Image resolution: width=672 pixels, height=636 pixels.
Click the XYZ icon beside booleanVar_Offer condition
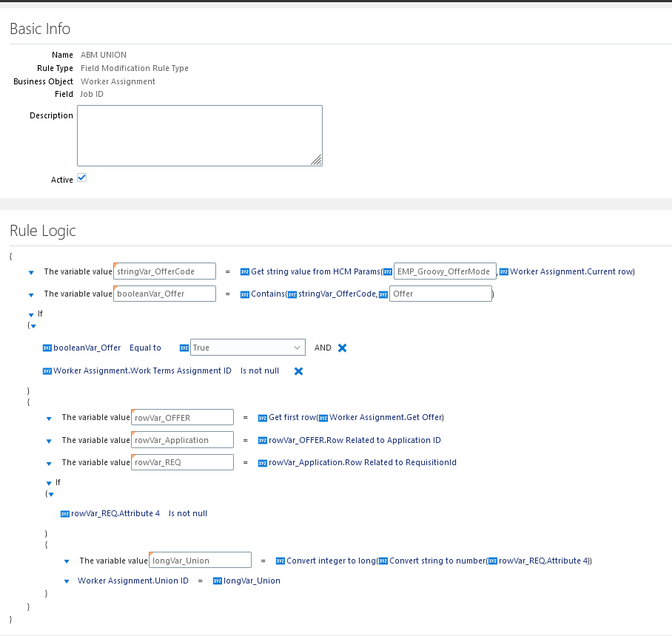coord(47,348)
